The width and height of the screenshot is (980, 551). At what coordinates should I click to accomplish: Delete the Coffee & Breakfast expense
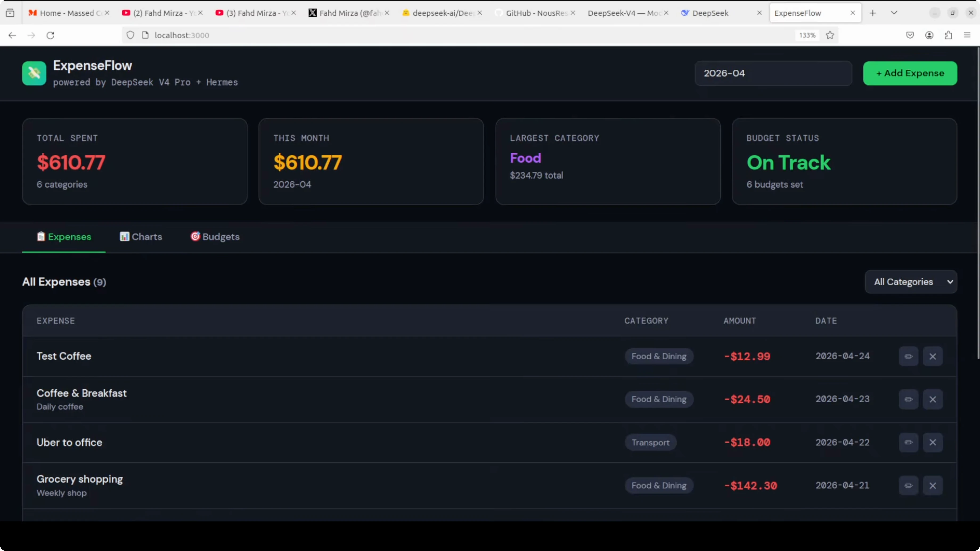[x=932, y=399]
